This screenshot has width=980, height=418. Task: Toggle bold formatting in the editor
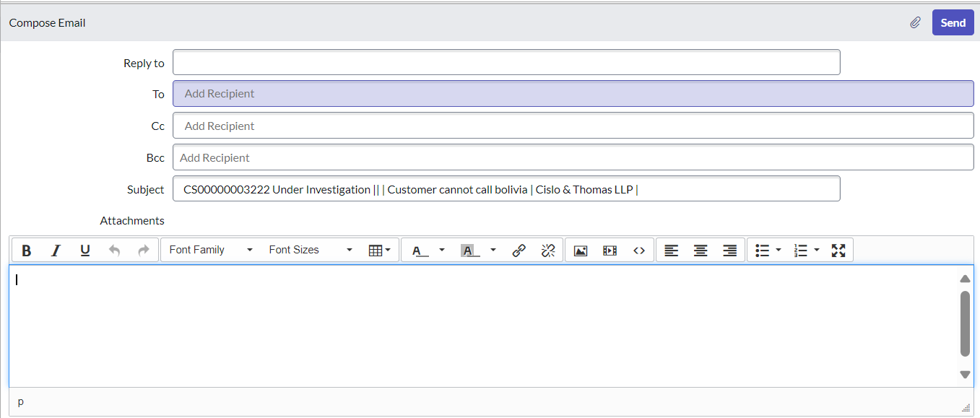pyautogui.click(x=27, y=250)
